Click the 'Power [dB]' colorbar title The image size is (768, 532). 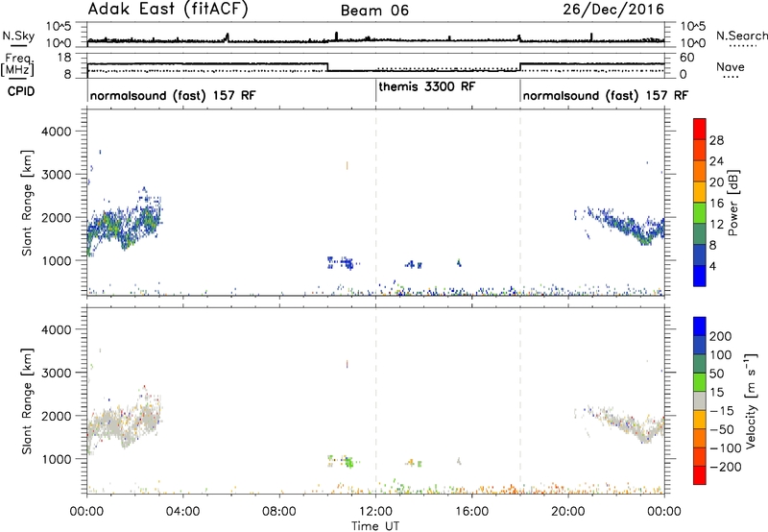coord(733,203)
